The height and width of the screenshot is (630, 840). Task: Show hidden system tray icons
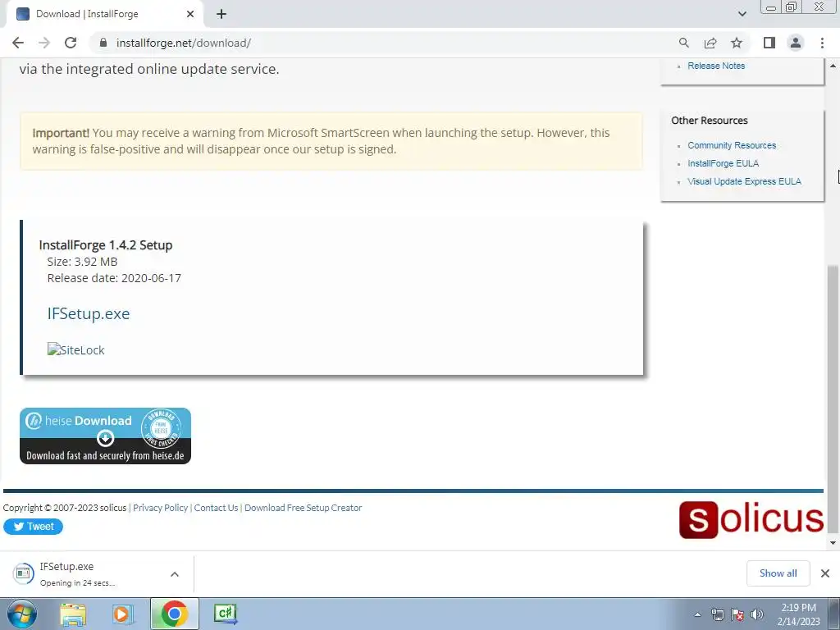coord(697,614)
